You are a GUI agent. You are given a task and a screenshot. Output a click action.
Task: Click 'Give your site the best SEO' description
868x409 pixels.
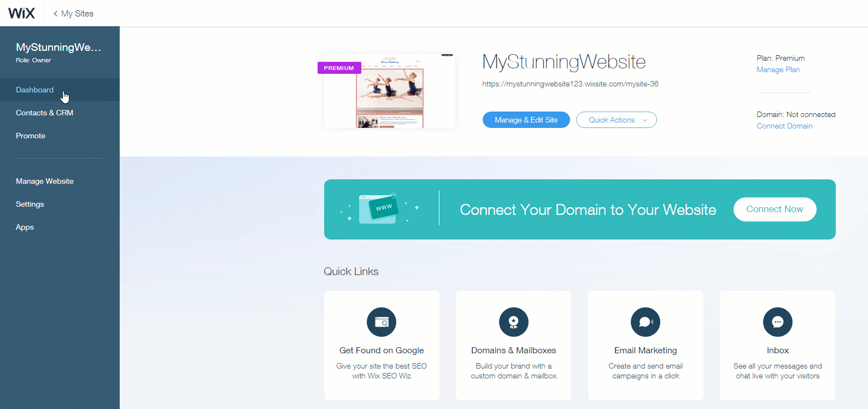point(382,371)
